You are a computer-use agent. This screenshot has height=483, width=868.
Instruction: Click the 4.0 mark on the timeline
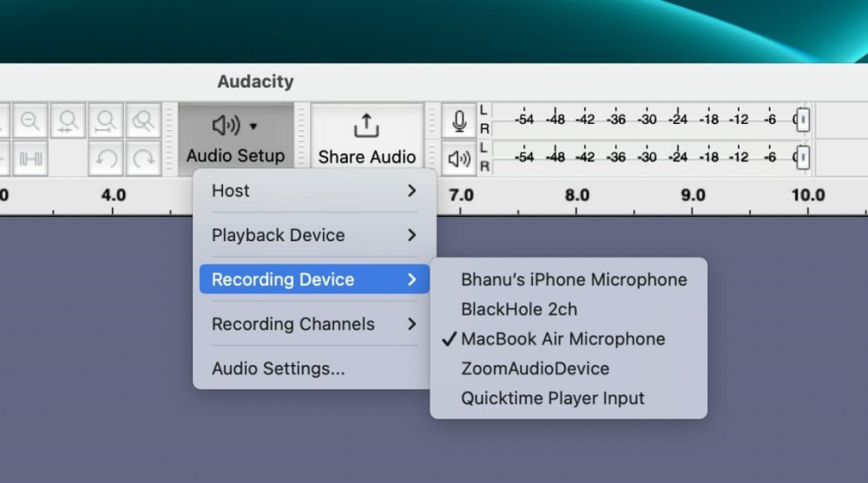click(x=114, y=195)
